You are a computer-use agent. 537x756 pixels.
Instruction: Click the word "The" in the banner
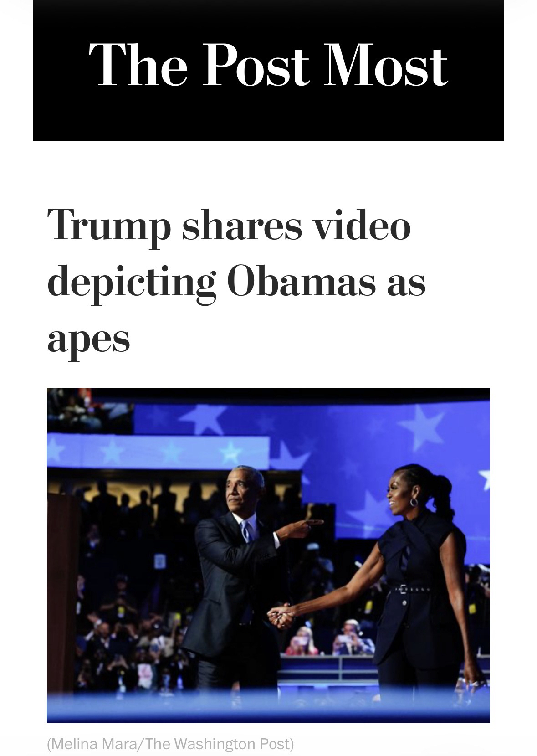(138, 65)
